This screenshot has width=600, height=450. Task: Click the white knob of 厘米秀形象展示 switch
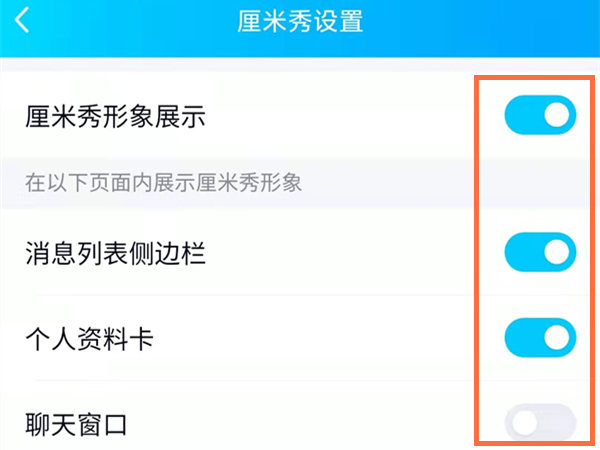tap(558, 116)
